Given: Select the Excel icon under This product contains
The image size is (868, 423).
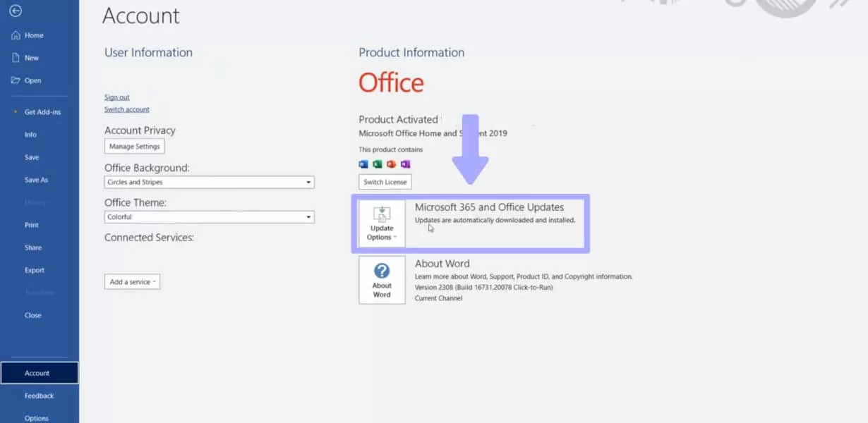Looking at the screenshot, I should 377,164.
